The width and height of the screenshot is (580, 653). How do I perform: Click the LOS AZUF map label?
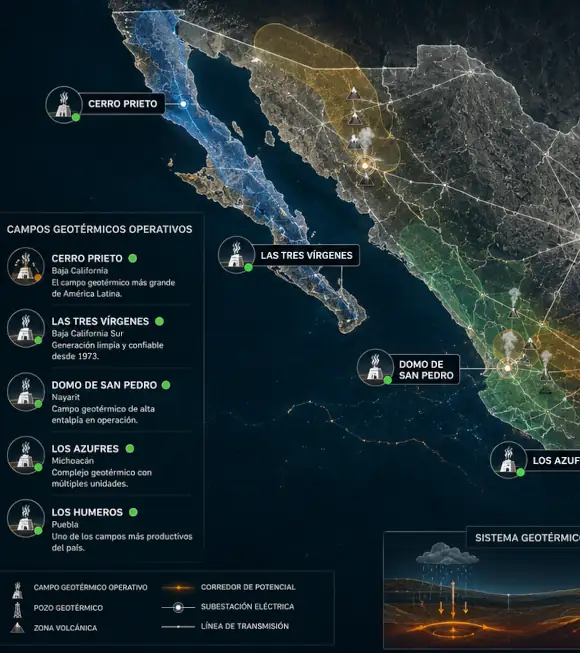click(x=556, y=460)
